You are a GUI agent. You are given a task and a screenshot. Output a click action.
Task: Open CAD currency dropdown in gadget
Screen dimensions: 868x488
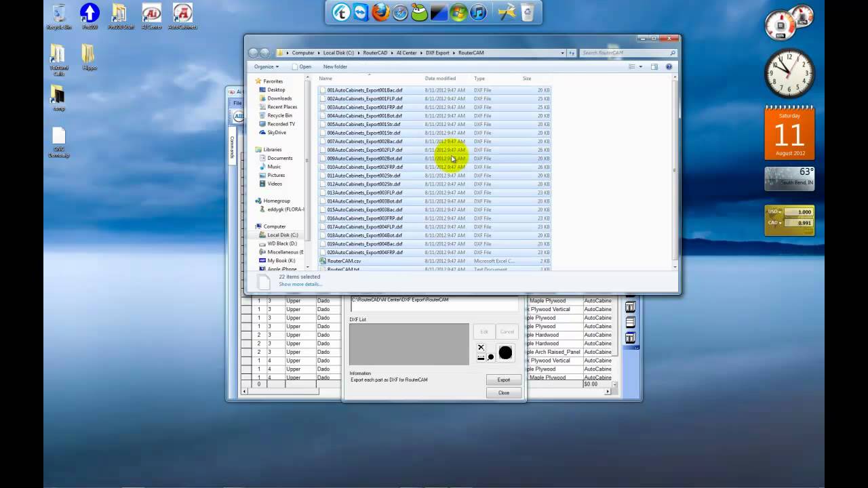[x=775, y=222]
